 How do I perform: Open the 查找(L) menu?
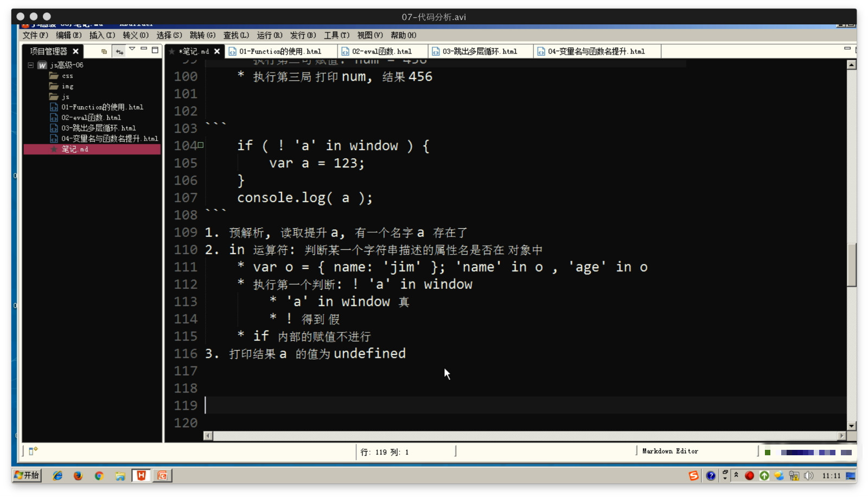(236, 35)
